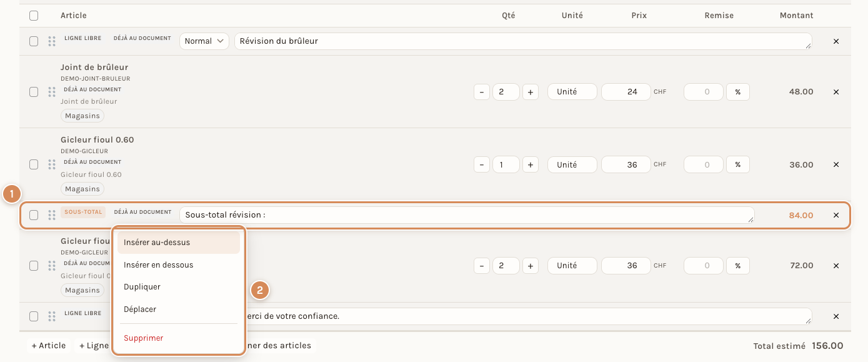
Task: Click the total amount 156.00
Action: 827,346
